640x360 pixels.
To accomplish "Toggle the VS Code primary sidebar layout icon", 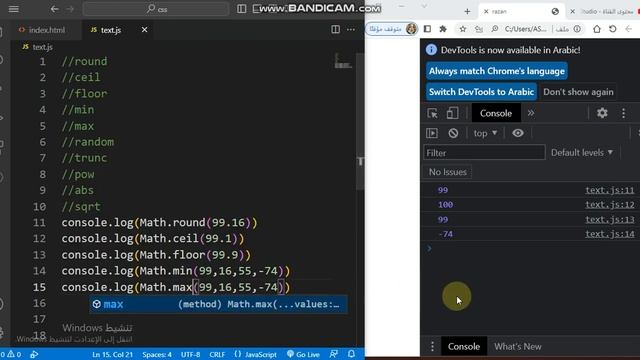I will [x=242, y=9].
